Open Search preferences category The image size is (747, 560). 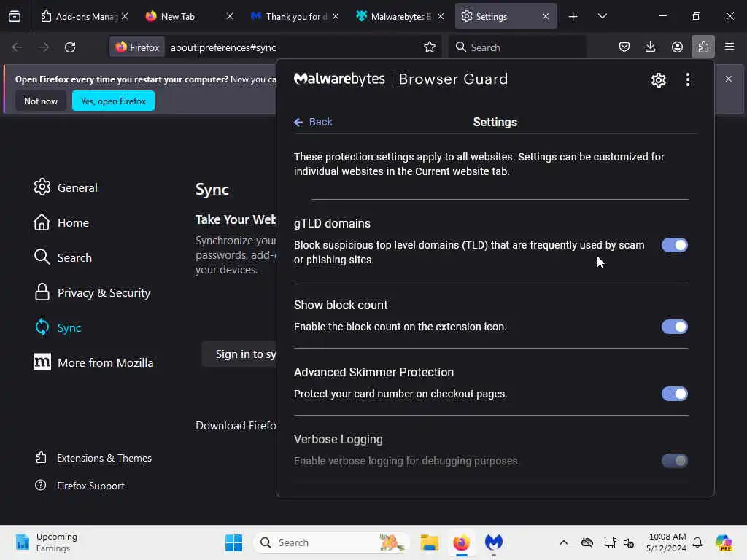pyautogui.click(x=63, y=257)
